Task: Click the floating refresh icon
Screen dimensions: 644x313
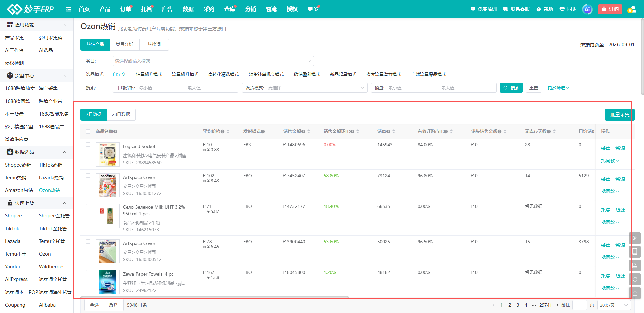Action: click(635, 279)
